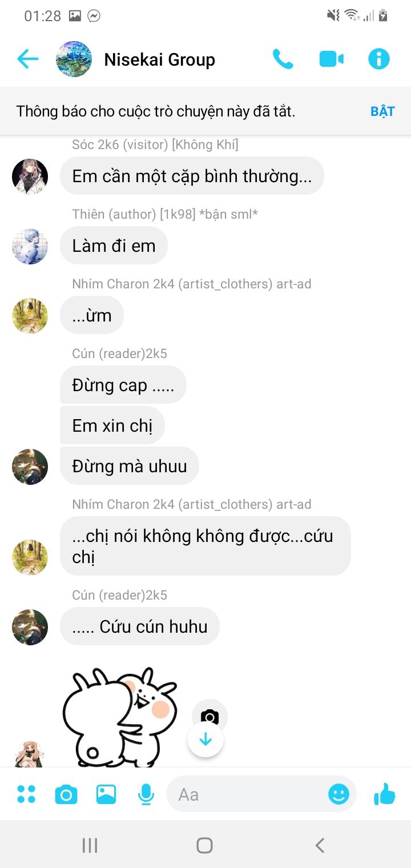The width and height of the screenshot is (411, 868).
Task: Open the Nisekai Group title
Action: 160,59
